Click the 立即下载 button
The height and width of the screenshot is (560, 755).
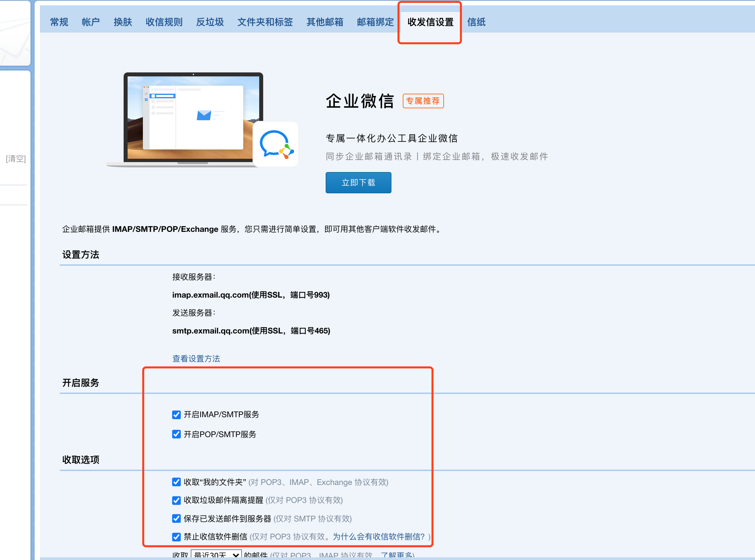358,183
